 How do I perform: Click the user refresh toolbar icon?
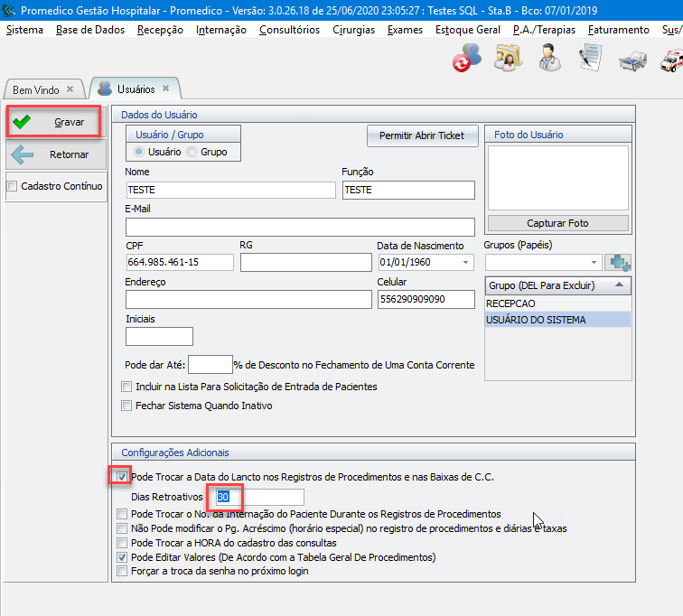pos(466,60)
